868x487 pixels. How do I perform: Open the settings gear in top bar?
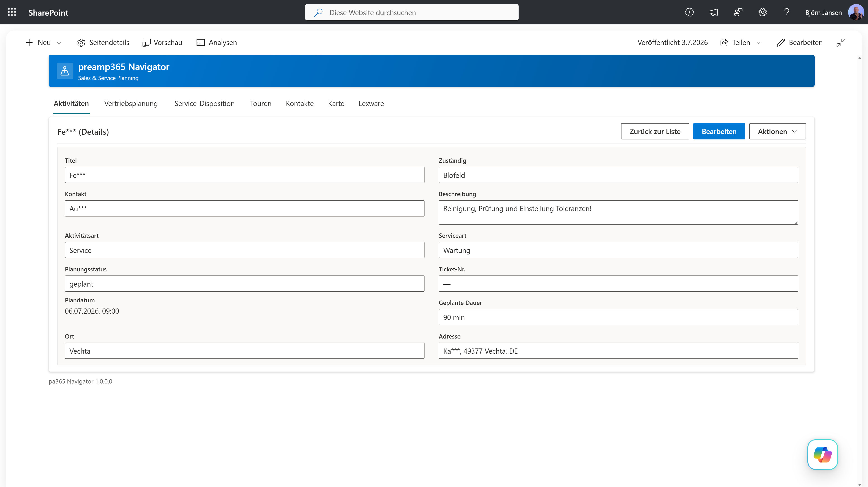763,12
